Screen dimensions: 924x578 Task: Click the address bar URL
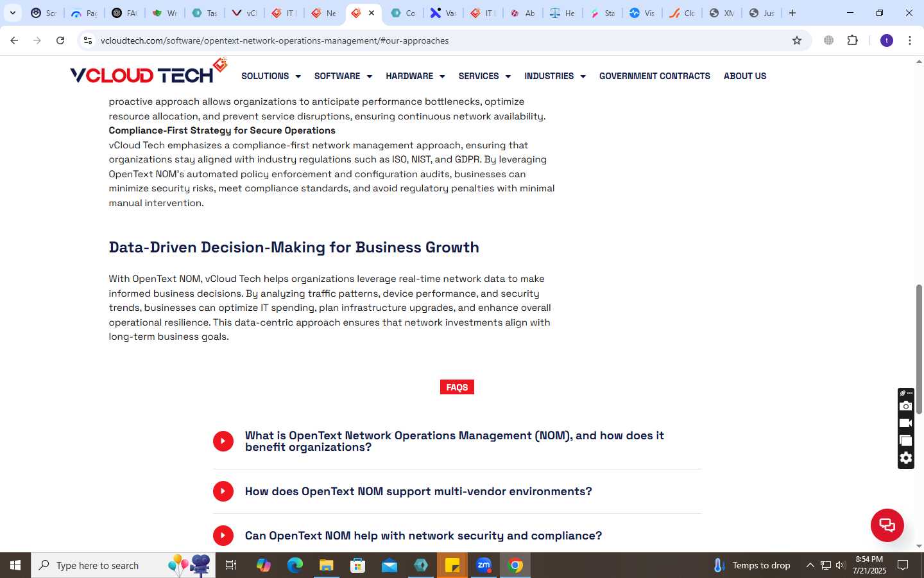(275, 40)
